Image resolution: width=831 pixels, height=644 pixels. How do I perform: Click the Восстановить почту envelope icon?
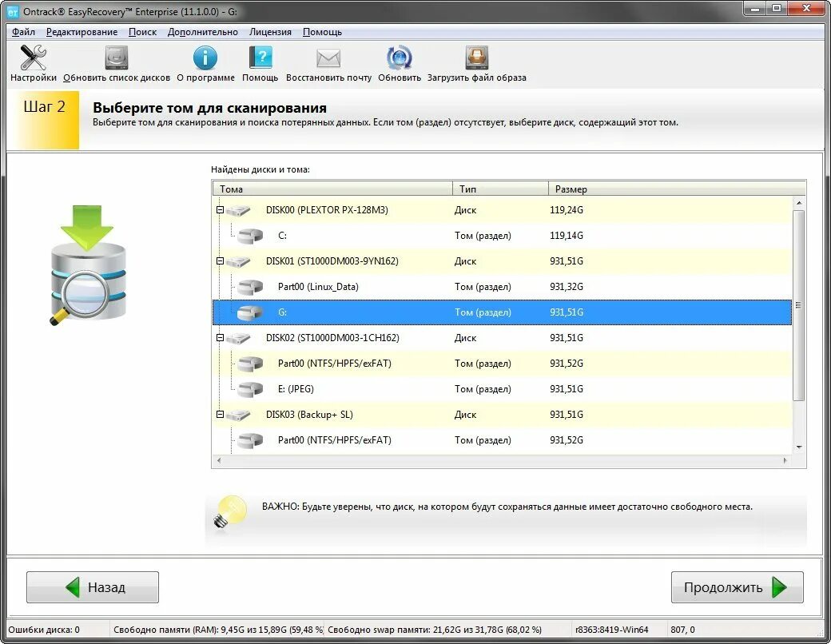pyautogui.click(x=328, y=58)
